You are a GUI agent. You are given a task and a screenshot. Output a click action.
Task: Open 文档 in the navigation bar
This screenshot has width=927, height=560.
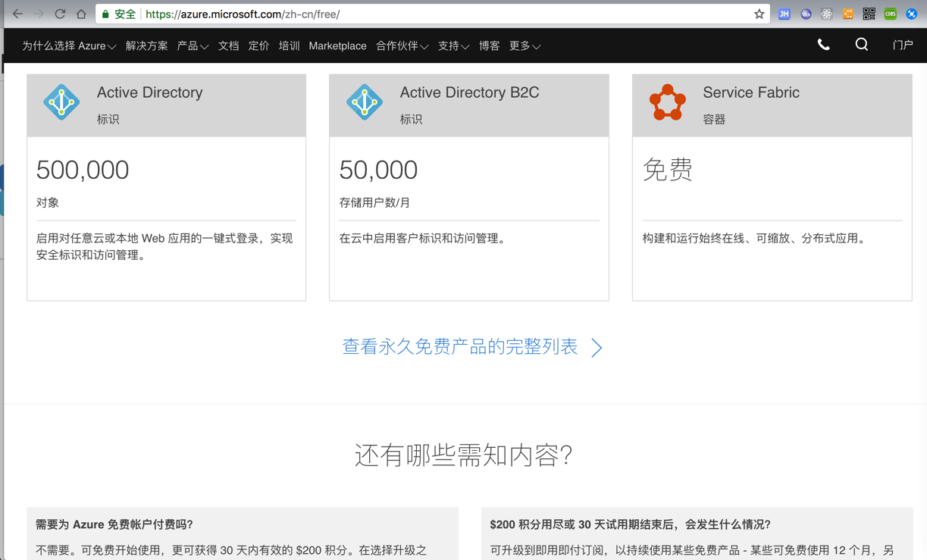228,46
